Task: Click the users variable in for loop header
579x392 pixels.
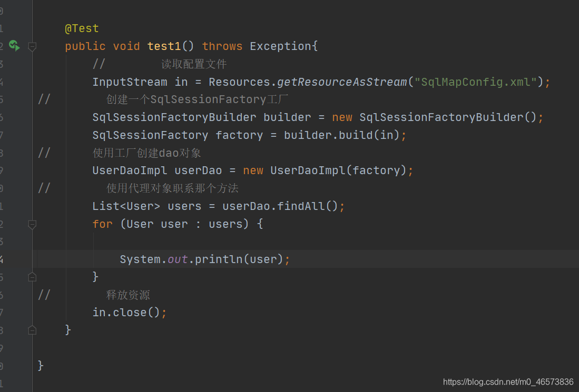Action: point(225,224)
